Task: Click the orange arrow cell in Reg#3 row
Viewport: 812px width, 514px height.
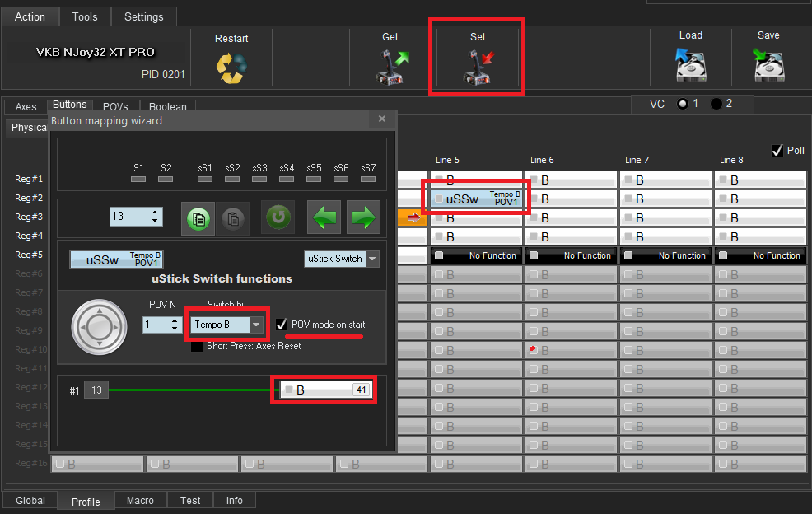Action: pyautogui.click(x=413, y=218)
